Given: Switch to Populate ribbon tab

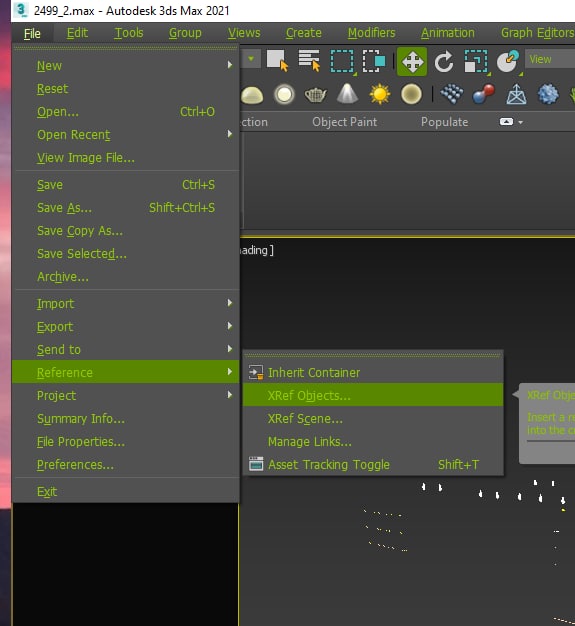Looking at the screenshot, I should click(444, 122).
